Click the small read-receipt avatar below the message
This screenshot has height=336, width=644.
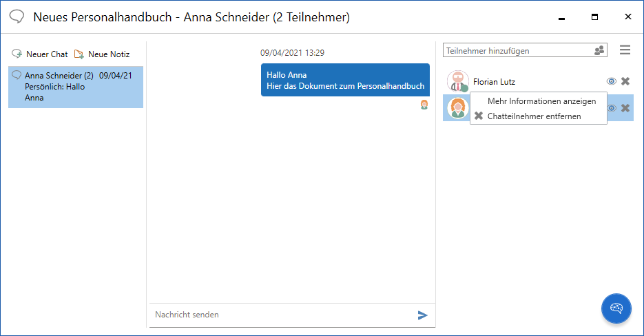(424, 105)
